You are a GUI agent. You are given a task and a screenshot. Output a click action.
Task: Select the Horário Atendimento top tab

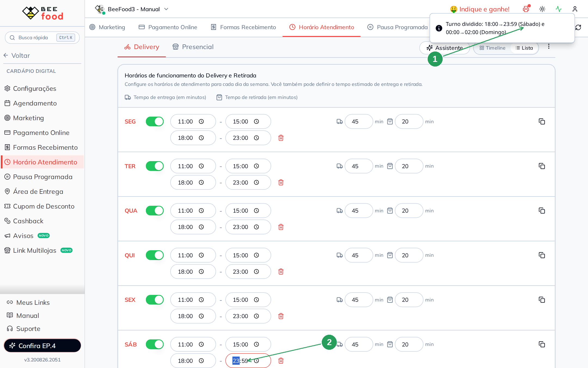(x=321, y=27)
